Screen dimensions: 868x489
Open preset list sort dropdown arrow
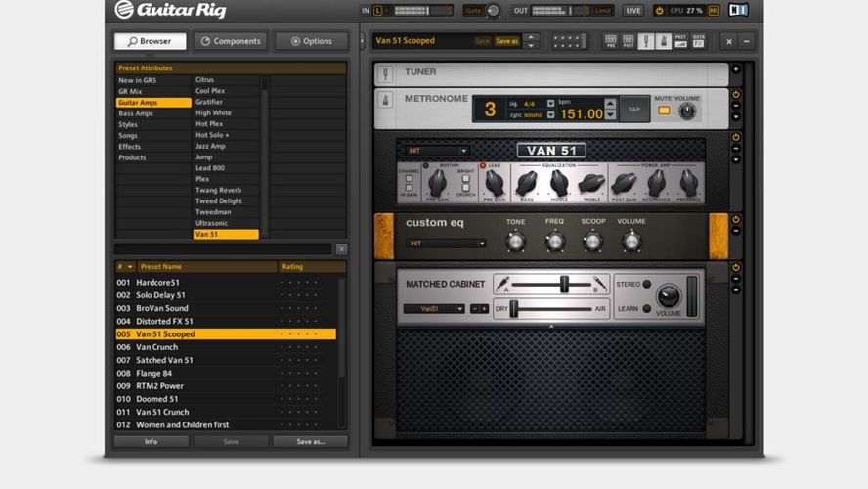point(130,267)
